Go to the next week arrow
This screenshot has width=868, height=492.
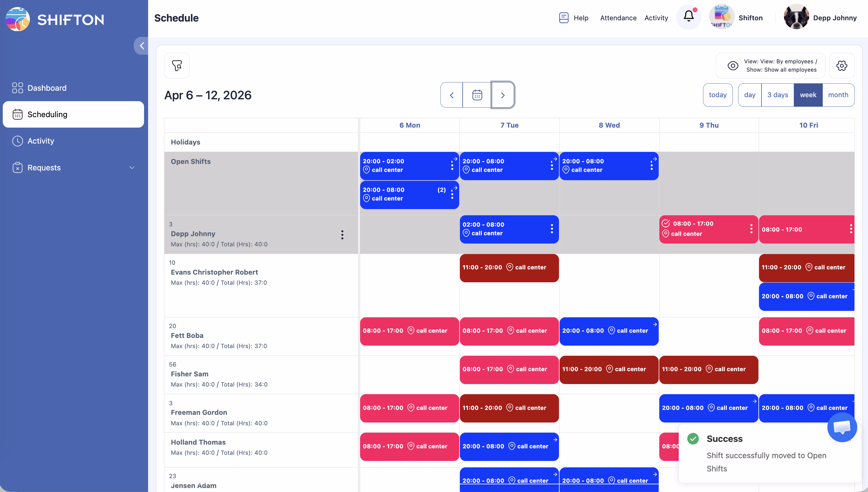pos(502,95)
